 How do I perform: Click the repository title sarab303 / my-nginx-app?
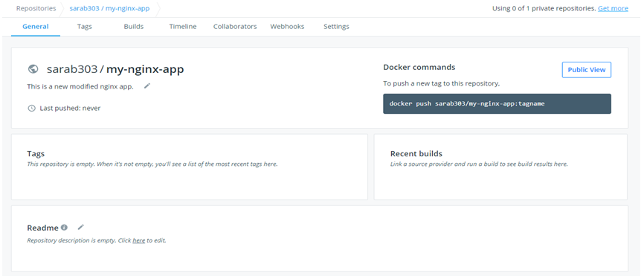tap(115, 69)
